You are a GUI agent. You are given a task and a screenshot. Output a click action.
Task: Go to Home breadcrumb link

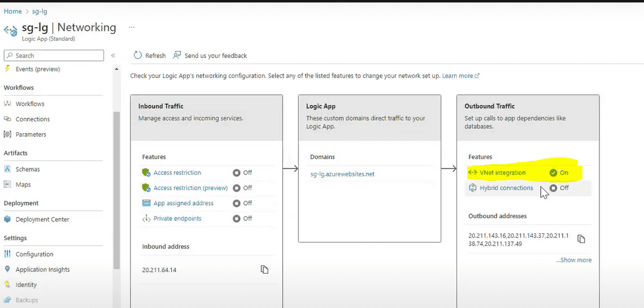click(13, 11)
